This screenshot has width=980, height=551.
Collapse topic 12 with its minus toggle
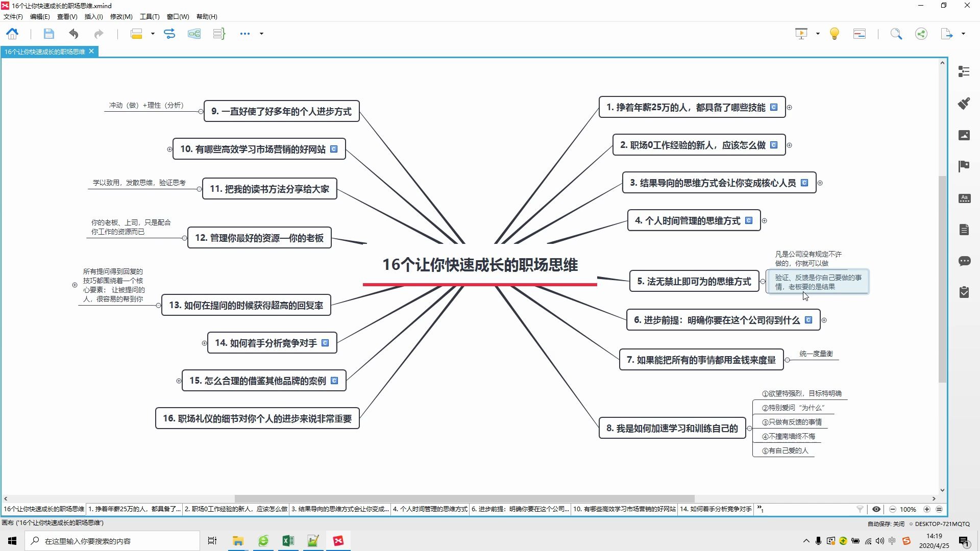point(184,238)
